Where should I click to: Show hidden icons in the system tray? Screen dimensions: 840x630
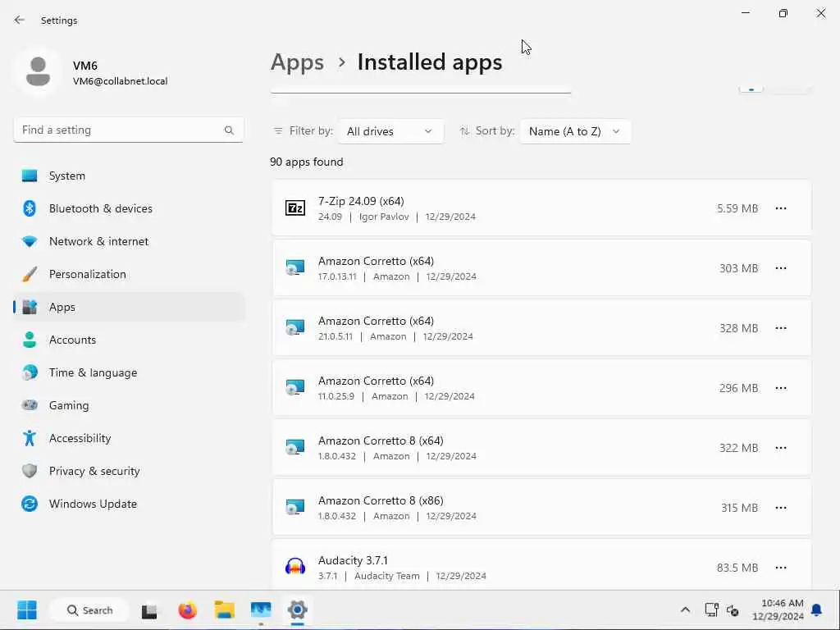click(x=685, y=610)
